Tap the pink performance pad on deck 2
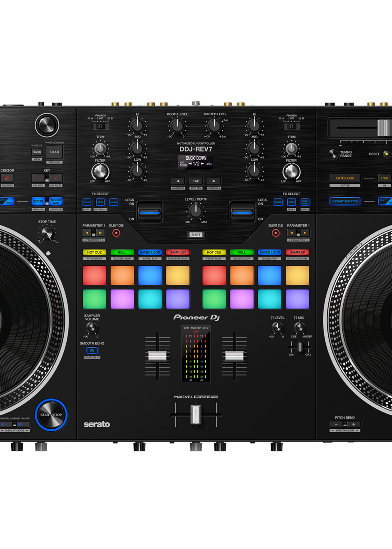Image resolution: width=392 pixels, height=549 pixels. click(x=242, y=299)
